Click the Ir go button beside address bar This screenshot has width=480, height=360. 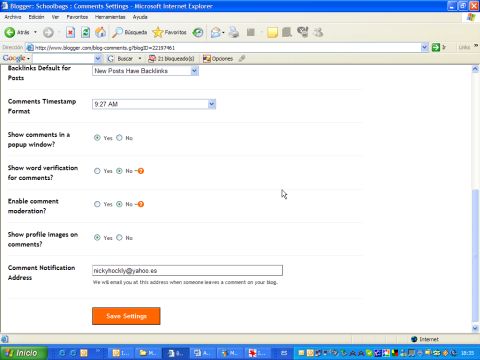click(x=439, y=47)
